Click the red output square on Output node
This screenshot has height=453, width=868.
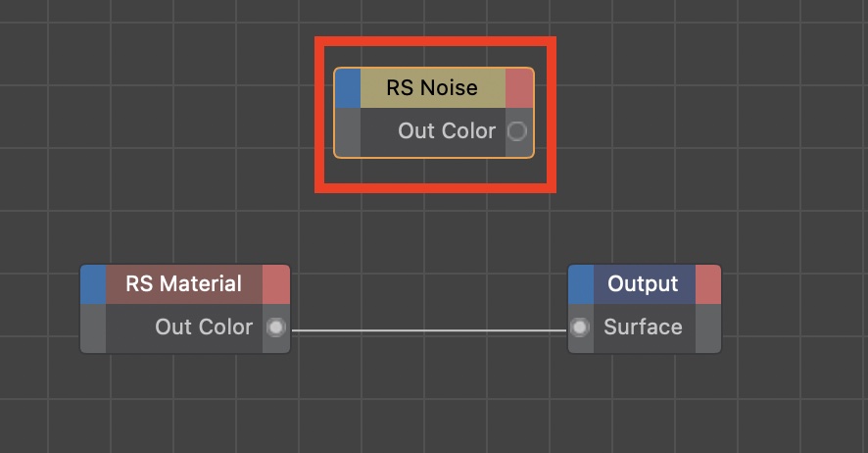(707, 284)
